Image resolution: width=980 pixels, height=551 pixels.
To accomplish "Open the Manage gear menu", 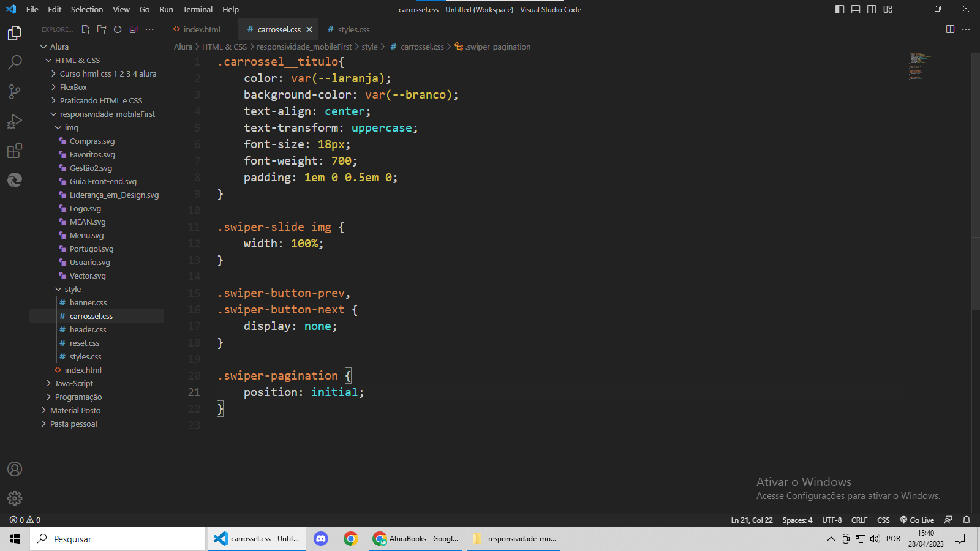I will (15, 498).
